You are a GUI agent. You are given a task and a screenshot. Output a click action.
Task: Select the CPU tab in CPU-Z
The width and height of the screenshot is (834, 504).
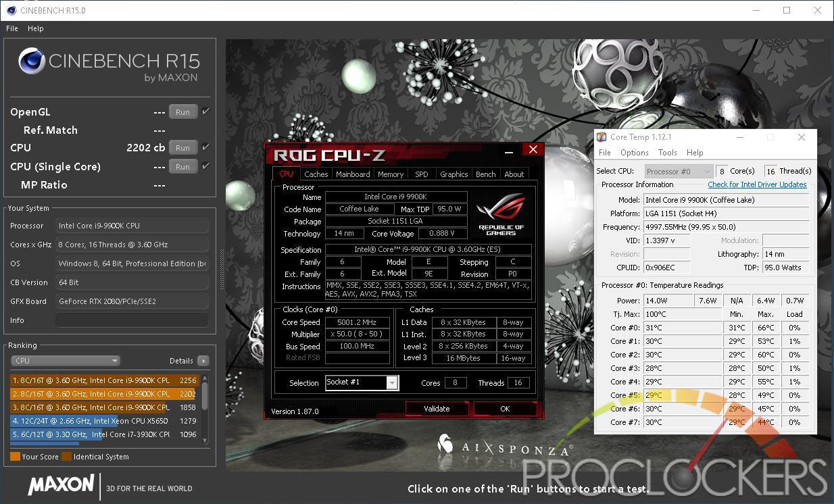pos(287,174)
